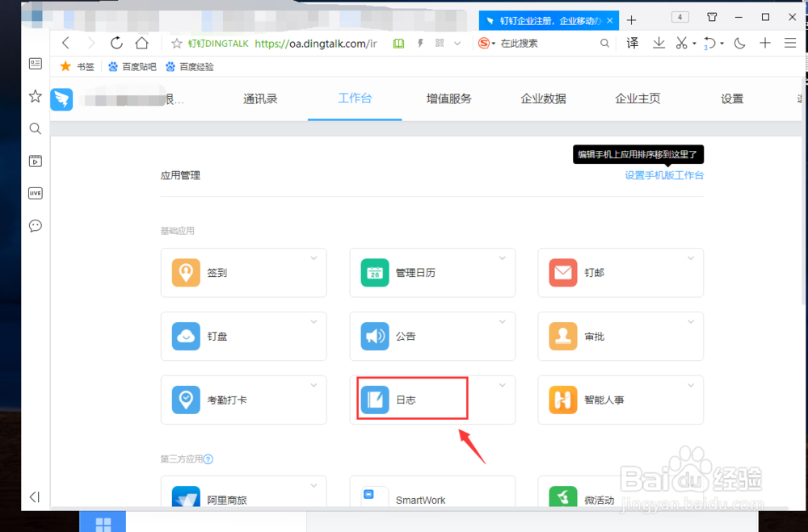Open the 微活动 app icon
This screenshot has width=808, height=532.
tap(562, 497)
